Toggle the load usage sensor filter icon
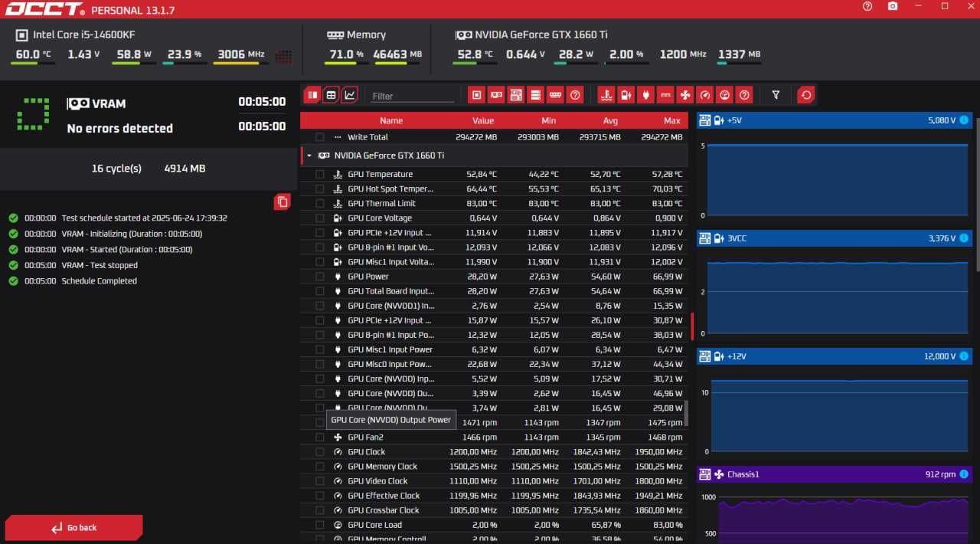 click(x=725, y=95)
